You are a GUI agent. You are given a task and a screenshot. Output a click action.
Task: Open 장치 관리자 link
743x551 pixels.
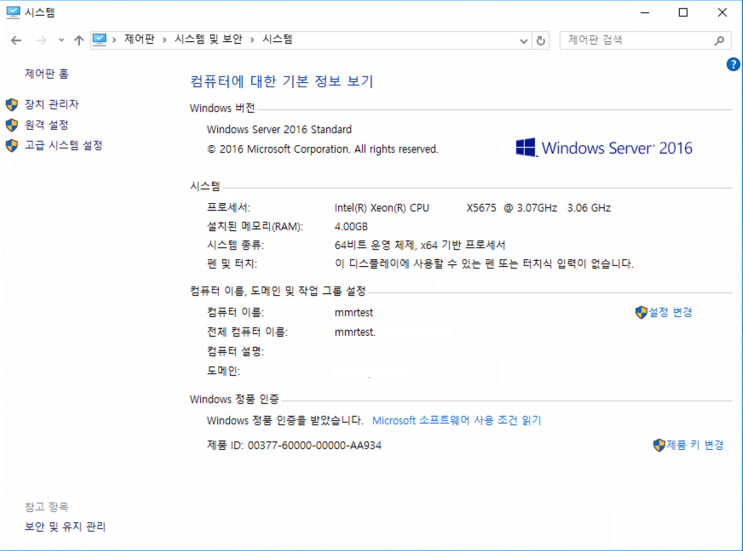(52, 104)
